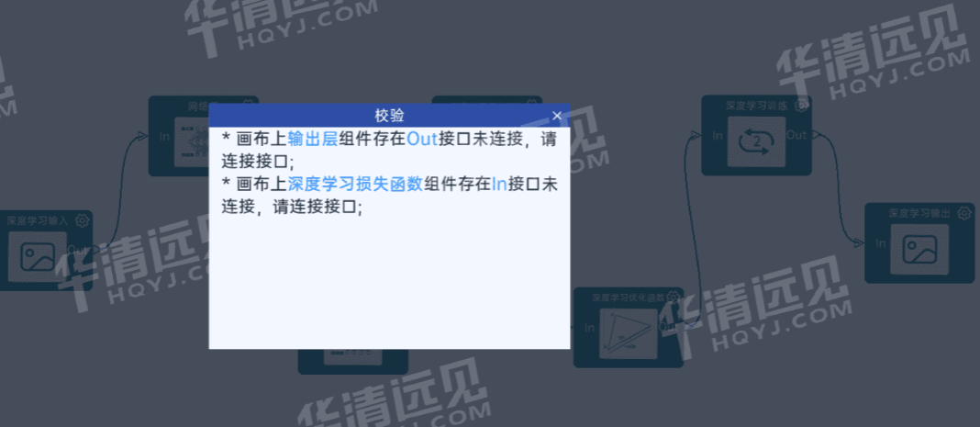Click the Out port of 深度学习训练 node
Screen dimensions: 980x427
click(796, 134)
